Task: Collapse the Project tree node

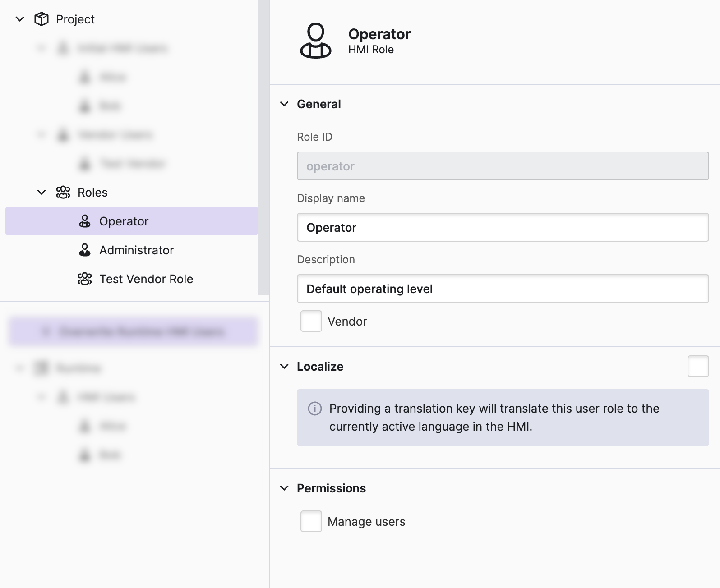Action: point(20,19)
